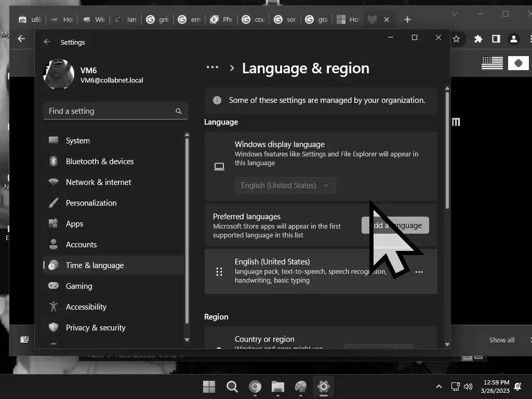Switch to the 'gri' Google browser tab
Viewport: 532px width, 399px height.
point(157,20)
